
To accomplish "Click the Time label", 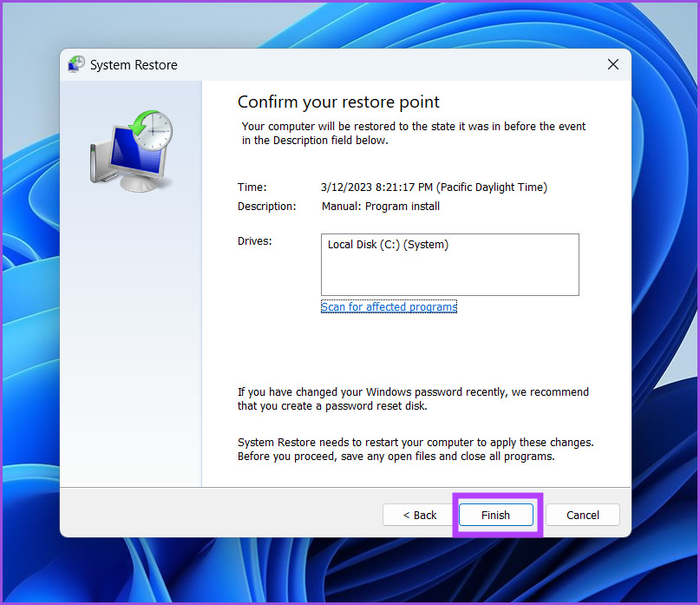I will (x=252, y=187).
